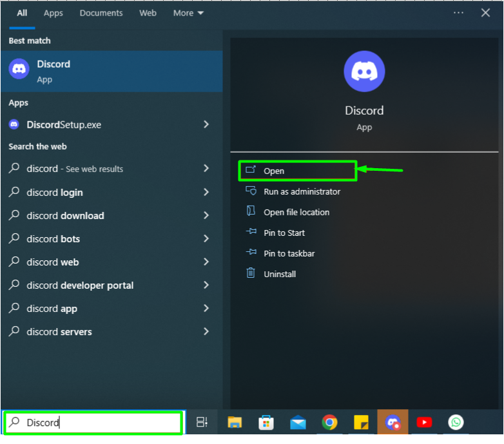This screenshot has width=504, height=444.
Task: Select the 'discord web' suggestion
Action: point(111,262)
